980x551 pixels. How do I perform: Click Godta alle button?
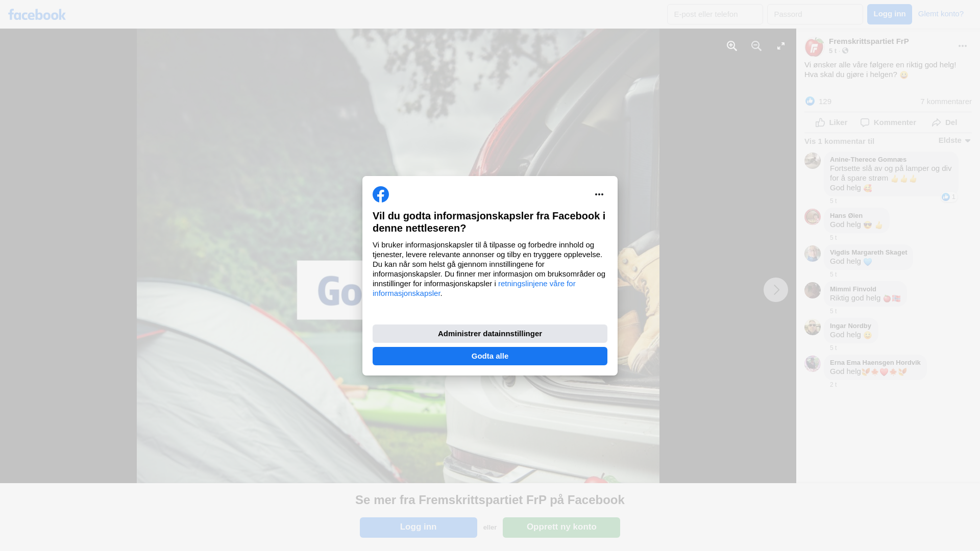coord(489,356)
